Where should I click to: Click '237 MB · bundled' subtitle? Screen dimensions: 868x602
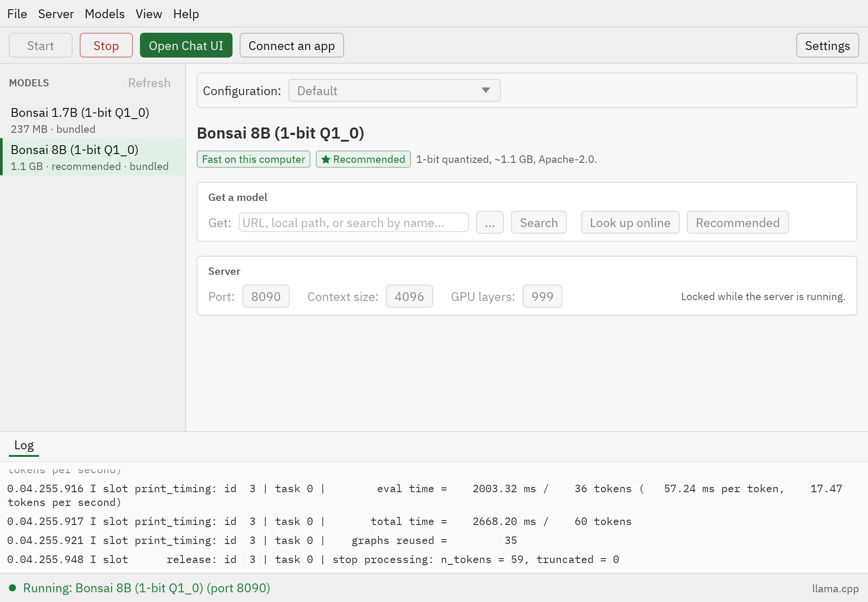point(53,129)
